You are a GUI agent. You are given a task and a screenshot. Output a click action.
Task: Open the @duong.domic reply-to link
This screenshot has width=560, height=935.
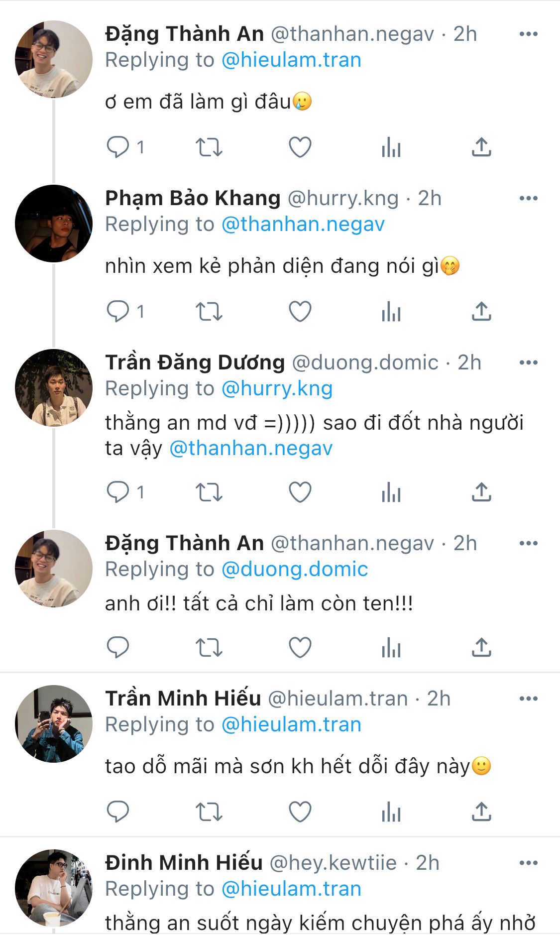pos(294,569)
